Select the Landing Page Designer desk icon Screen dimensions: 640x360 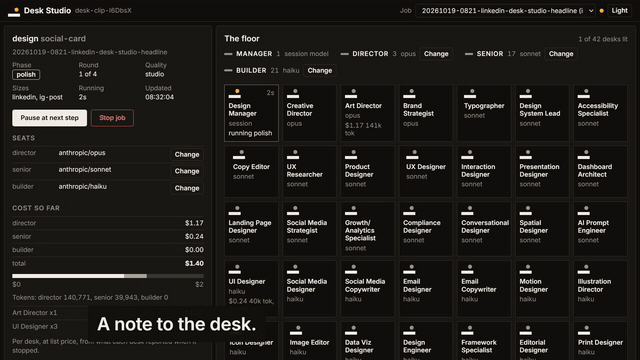click(235, 211)
